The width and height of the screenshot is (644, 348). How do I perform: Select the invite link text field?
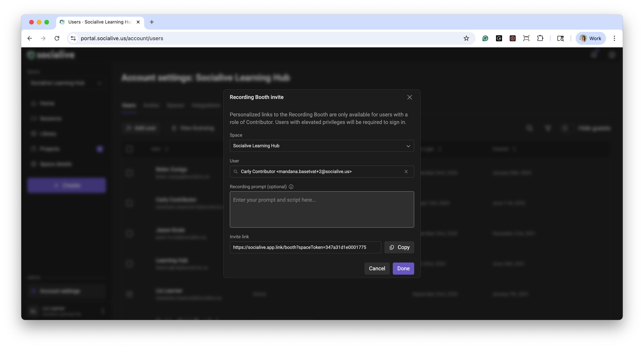coord(305,247)
